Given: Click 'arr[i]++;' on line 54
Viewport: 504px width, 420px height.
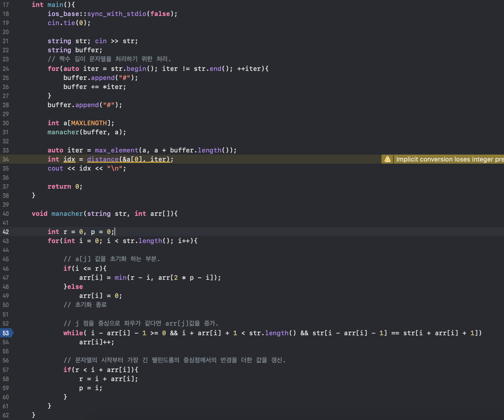Looking at the screenshot, I should pos(97,342).
